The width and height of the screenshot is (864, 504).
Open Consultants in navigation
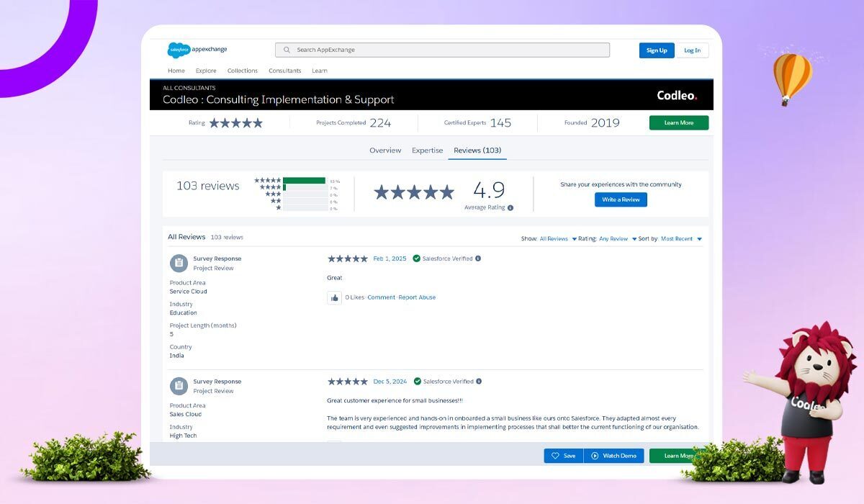point(285,71)
